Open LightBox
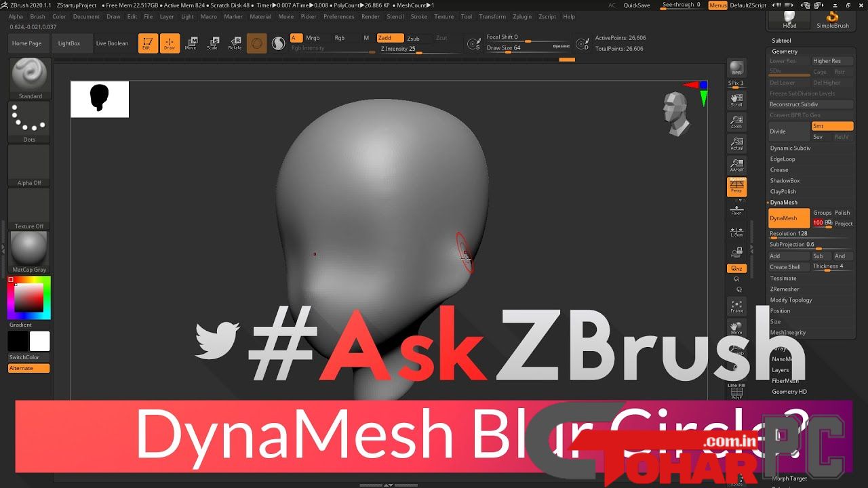The height and width of the screenshot is (488, 868). click(x=69, y=43)
